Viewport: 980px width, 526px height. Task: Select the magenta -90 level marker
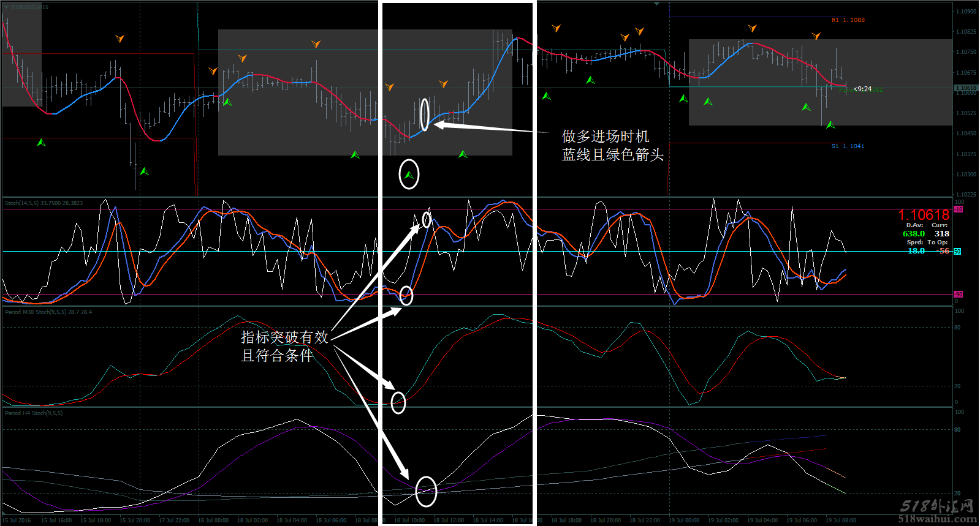click(958, 295)
